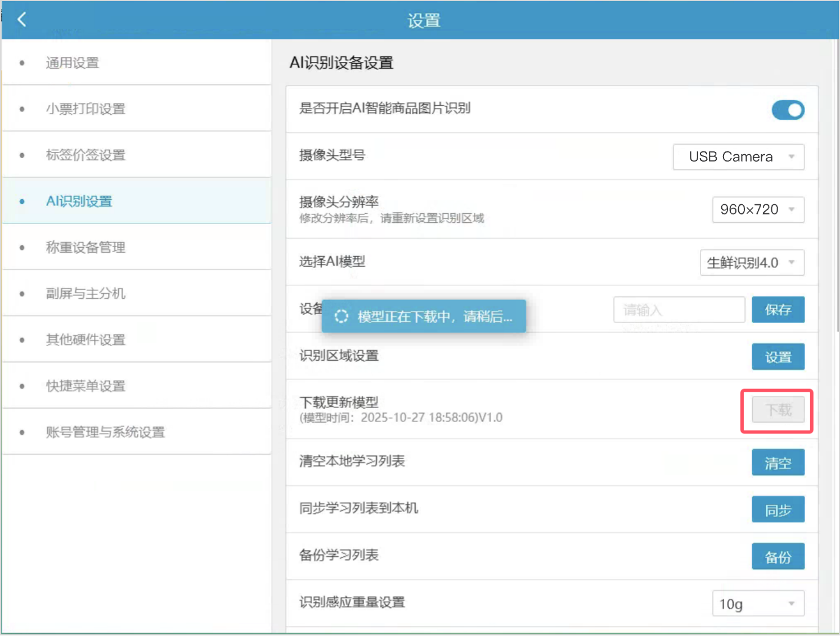The image size is (840, 636).
Task: Open 称重设备管理 in the sidebar
Action: 137,247
